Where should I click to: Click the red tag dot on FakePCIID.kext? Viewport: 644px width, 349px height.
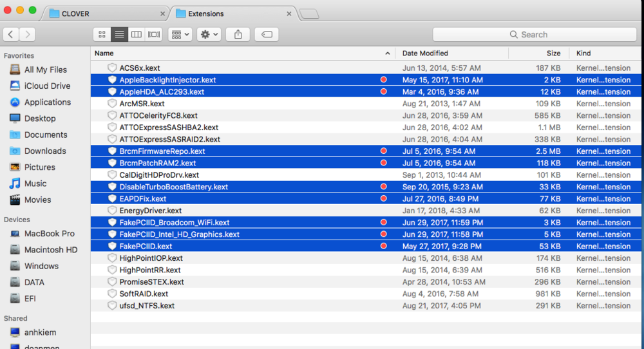(384, 246)
